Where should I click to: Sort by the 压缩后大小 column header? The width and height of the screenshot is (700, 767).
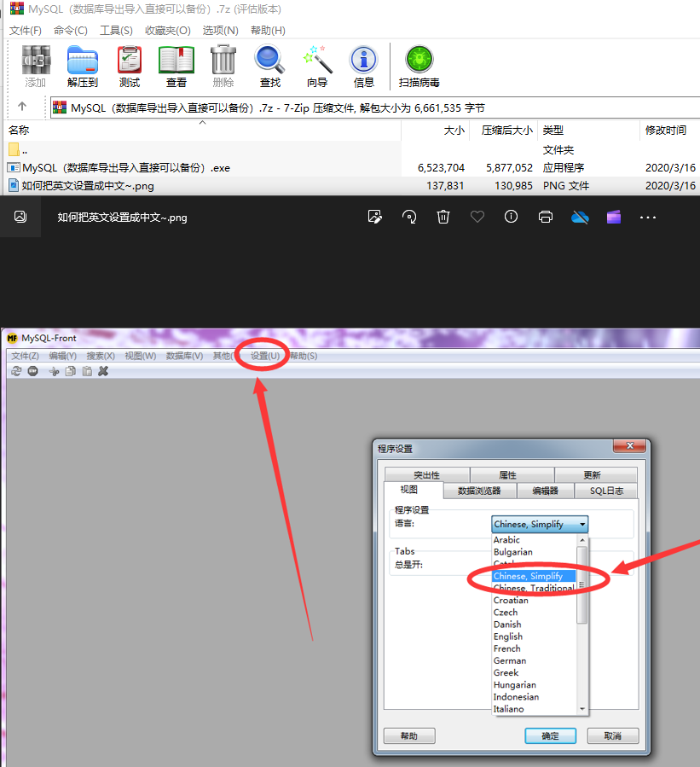pyautogui.click(x=504, y=131)
